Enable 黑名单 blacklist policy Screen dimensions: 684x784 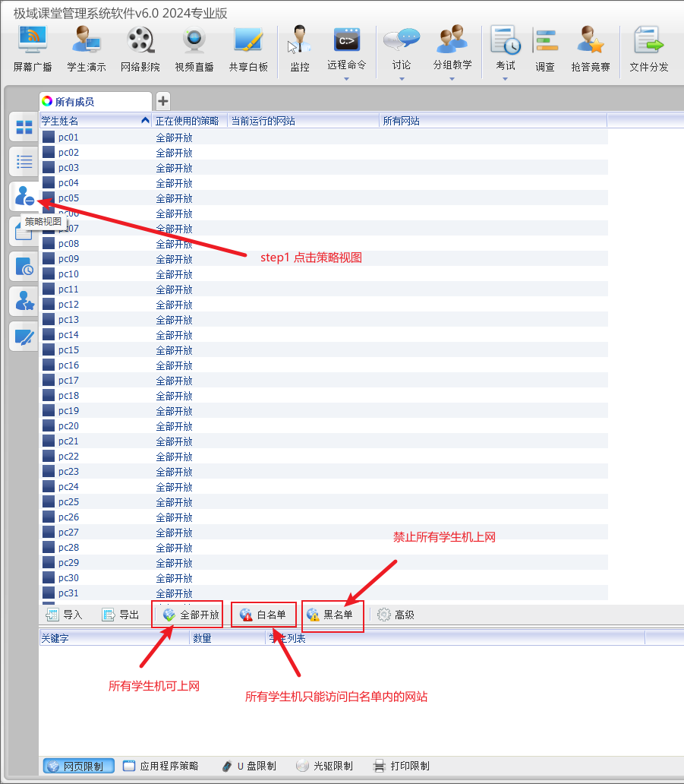(331, 615)
